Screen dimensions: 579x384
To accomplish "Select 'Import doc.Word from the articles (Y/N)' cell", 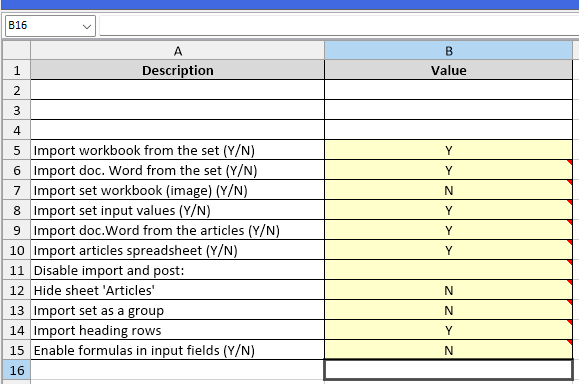I will tap(178, 230).
